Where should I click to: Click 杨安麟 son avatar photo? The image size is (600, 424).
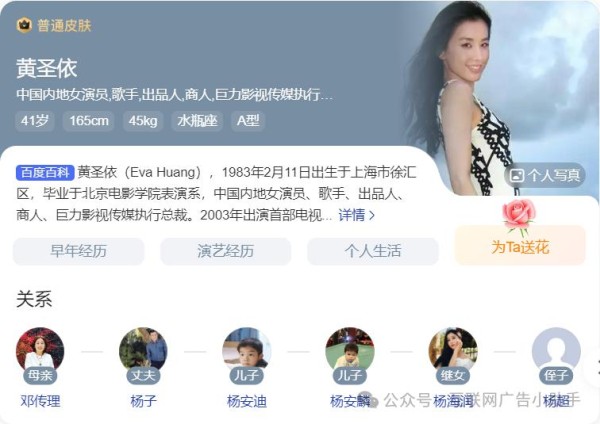pyautogui.click(x=350, y=351)
